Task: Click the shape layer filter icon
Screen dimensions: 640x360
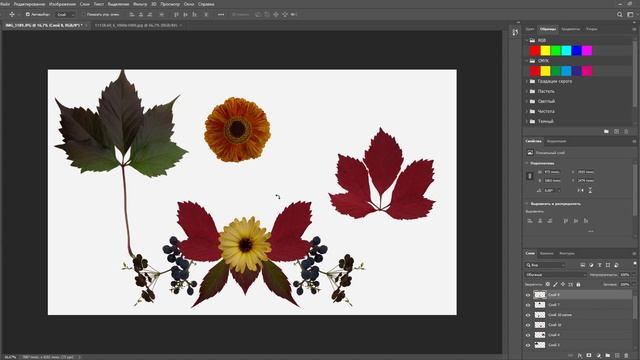Action: pyautogui.click(x=608, y=265)
